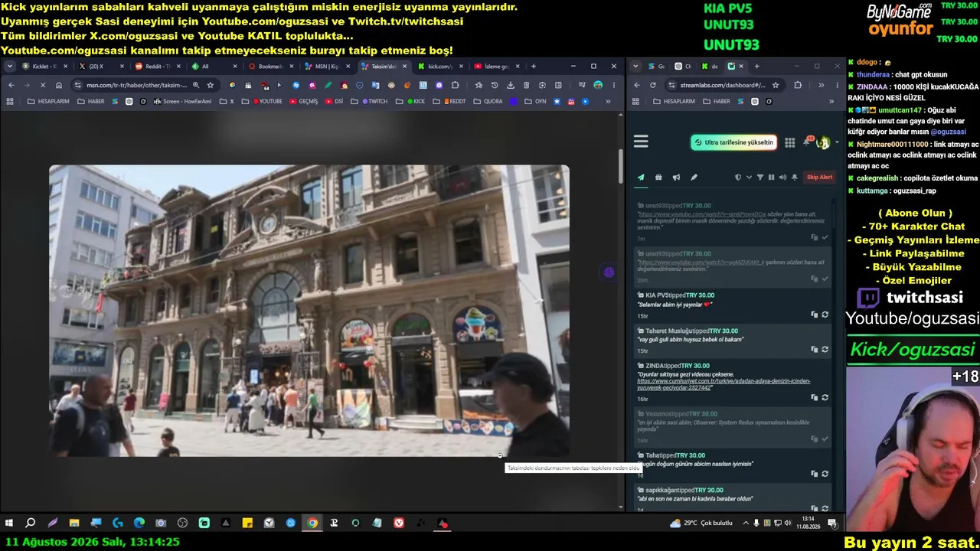This screenshot has height=551, width=980.
Task: Open the Streamlabs apps grid
Action: (x=789, y=142)
